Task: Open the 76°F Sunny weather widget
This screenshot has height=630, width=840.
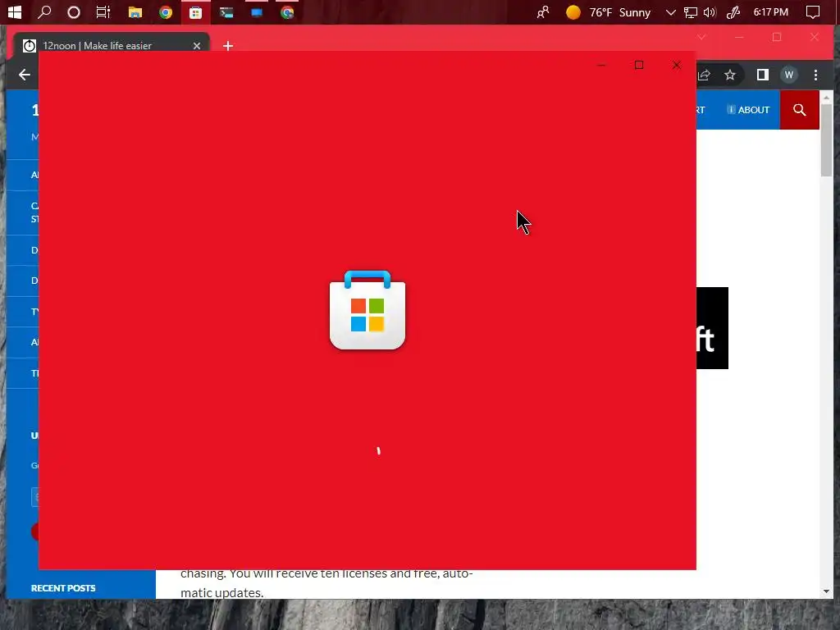Action: (609, 12)
